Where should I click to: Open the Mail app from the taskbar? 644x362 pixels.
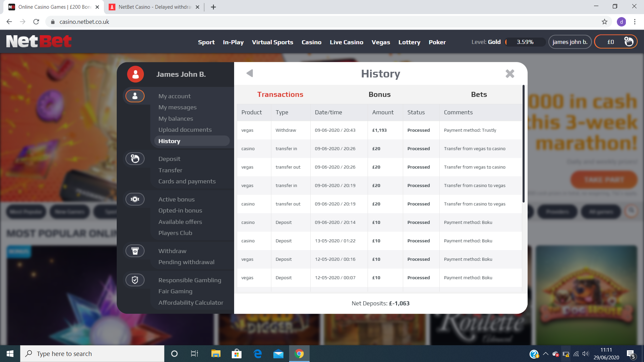[x=278, y=354]
